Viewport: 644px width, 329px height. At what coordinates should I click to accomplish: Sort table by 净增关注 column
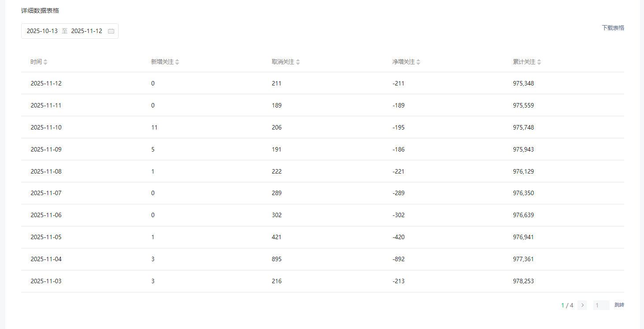[x=418, y=62]
